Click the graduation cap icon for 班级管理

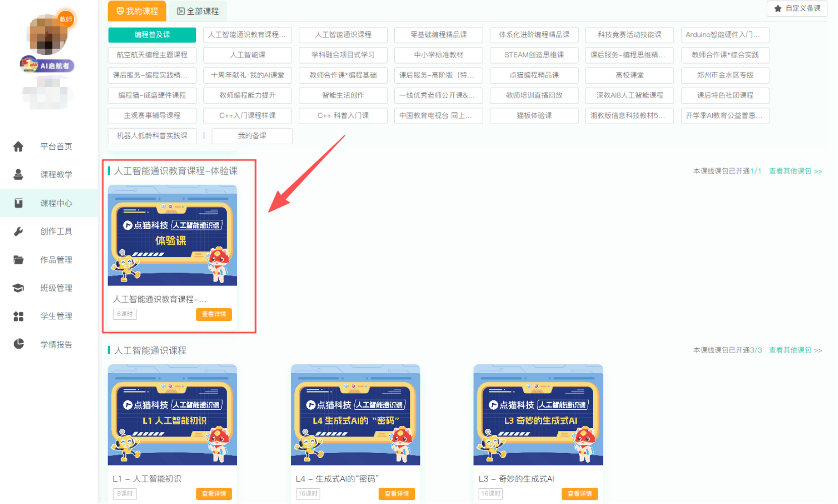coord(18,288)
